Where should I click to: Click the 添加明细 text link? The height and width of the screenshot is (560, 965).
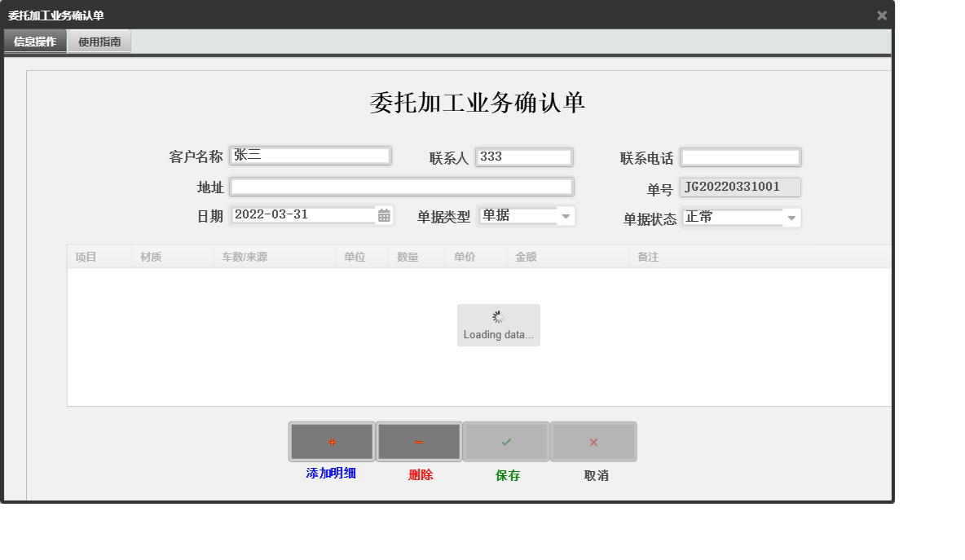331,474
